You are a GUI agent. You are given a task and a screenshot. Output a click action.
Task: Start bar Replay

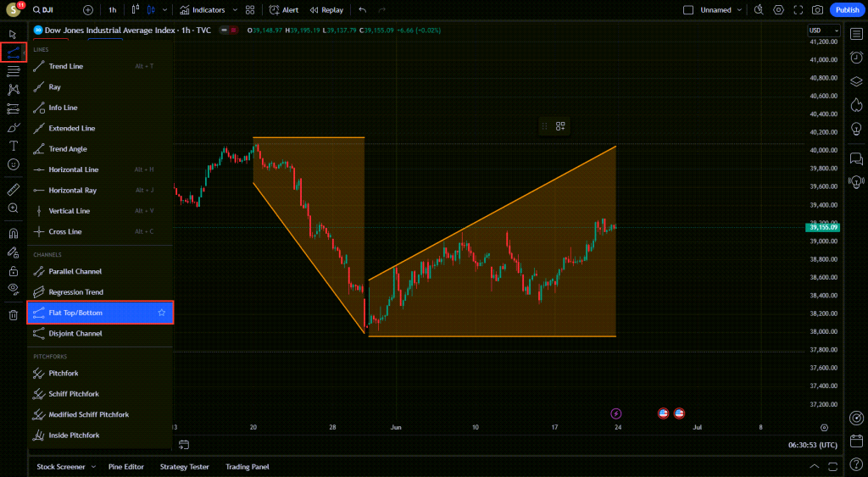click(x=326, y=10)
